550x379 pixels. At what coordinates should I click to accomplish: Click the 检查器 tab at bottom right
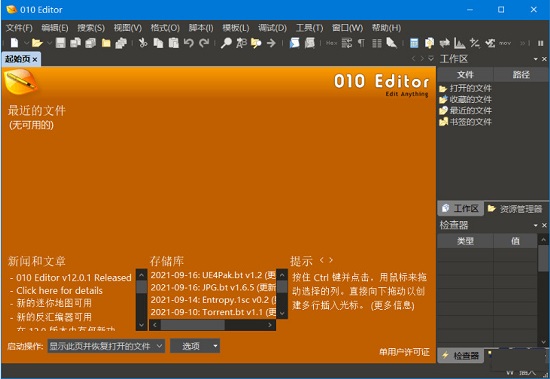[461, 355]
